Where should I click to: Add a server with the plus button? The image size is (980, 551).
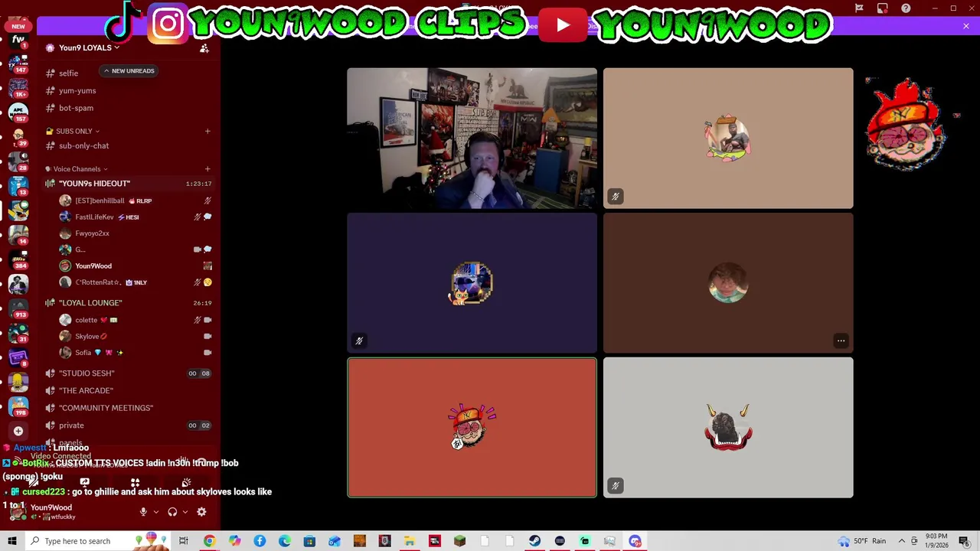pyautogui.click(x=18, y=431)
